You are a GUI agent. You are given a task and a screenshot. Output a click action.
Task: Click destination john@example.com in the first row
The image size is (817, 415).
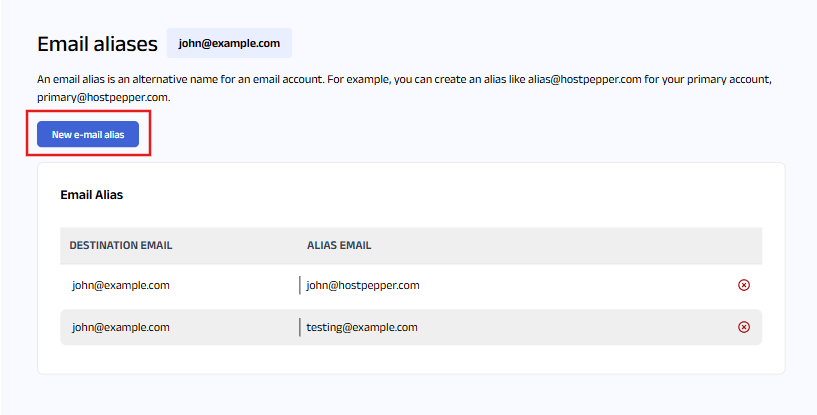click(x=121, y=285)
